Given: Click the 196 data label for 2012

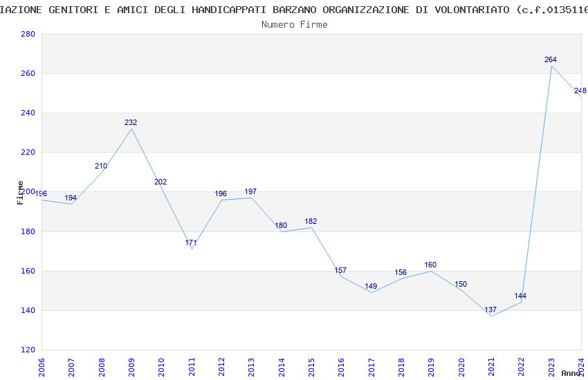Looking at the screenshot, I should 221,193.
